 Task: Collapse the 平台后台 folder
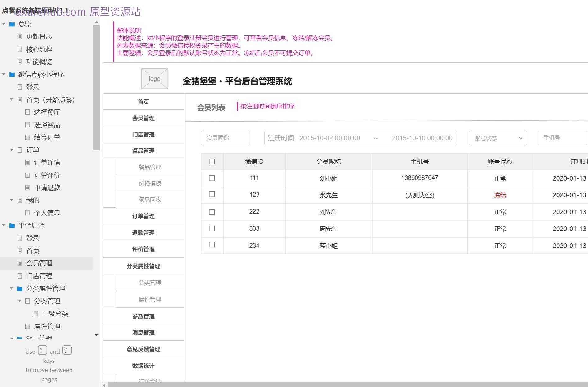point(4,225)
